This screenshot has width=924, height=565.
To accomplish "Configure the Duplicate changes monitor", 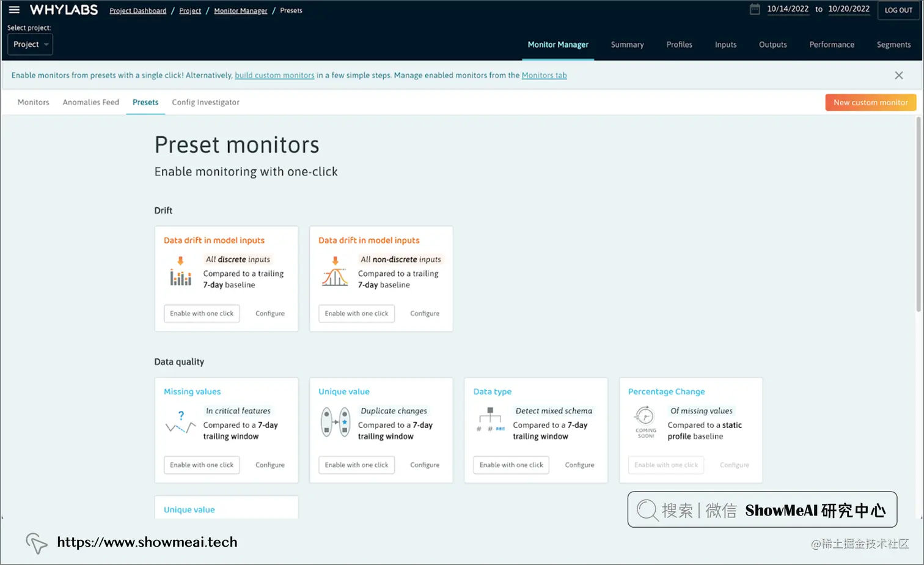I will click(x=424, y=465).
